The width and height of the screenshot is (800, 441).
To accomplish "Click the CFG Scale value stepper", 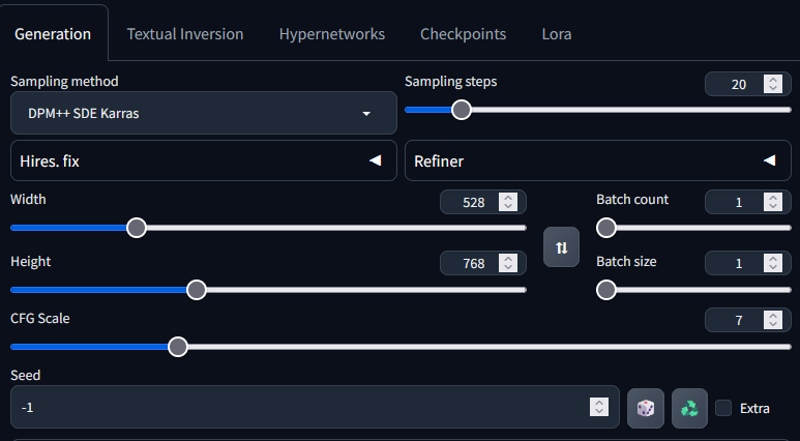I will [x=773, y=320].
